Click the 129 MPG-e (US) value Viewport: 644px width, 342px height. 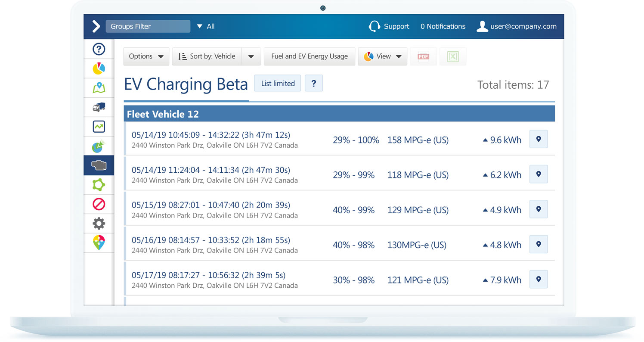pos(418,210)
